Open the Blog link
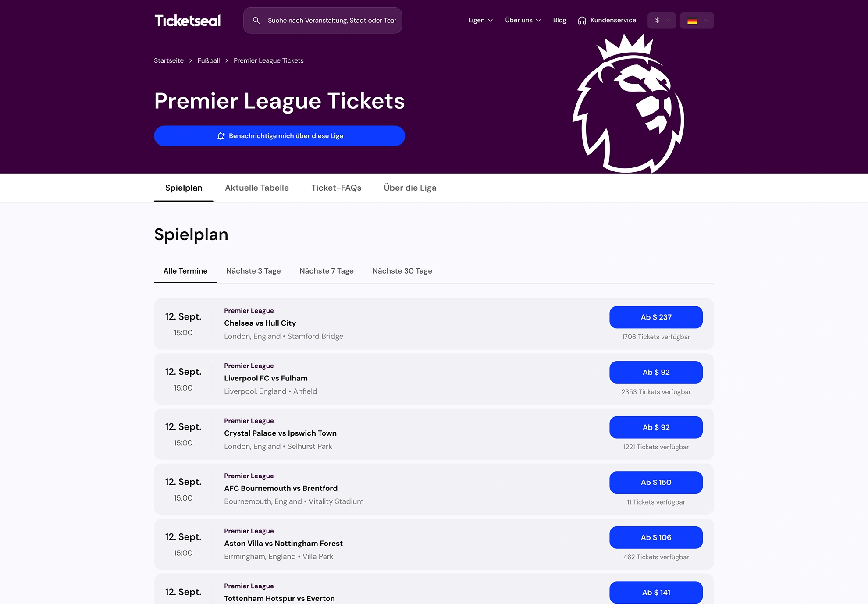The height and width of the screenshot is (604, 868). pyautogui.click(x=559, y=20)
